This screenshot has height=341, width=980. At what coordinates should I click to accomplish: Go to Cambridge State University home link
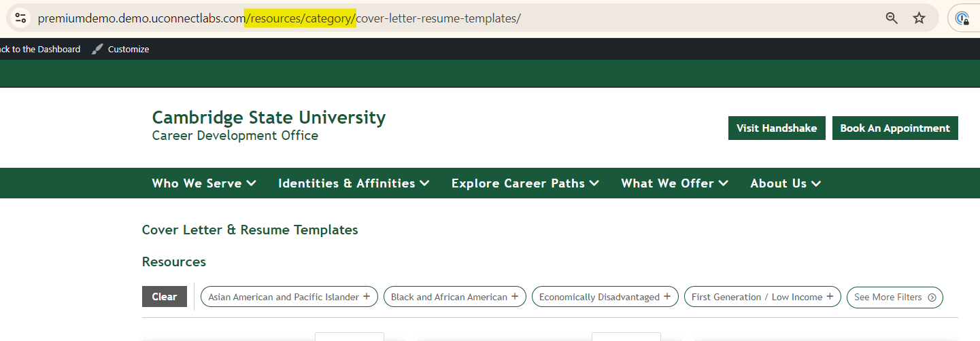coord(269,118)
